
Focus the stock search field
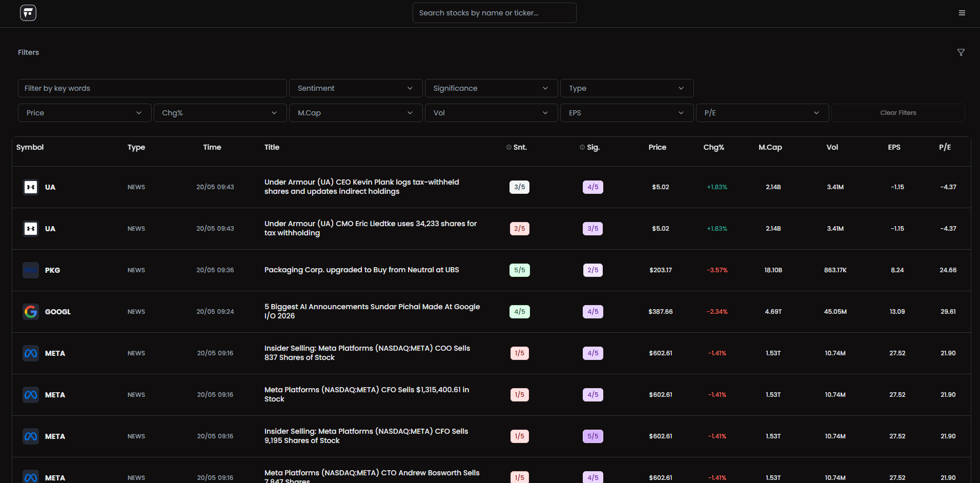click(494, 13)
